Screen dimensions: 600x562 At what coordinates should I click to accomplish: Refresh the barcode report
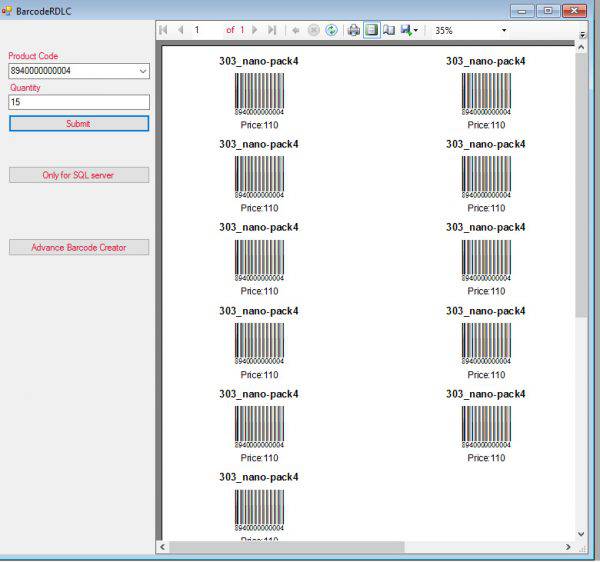tap(331, 31)
